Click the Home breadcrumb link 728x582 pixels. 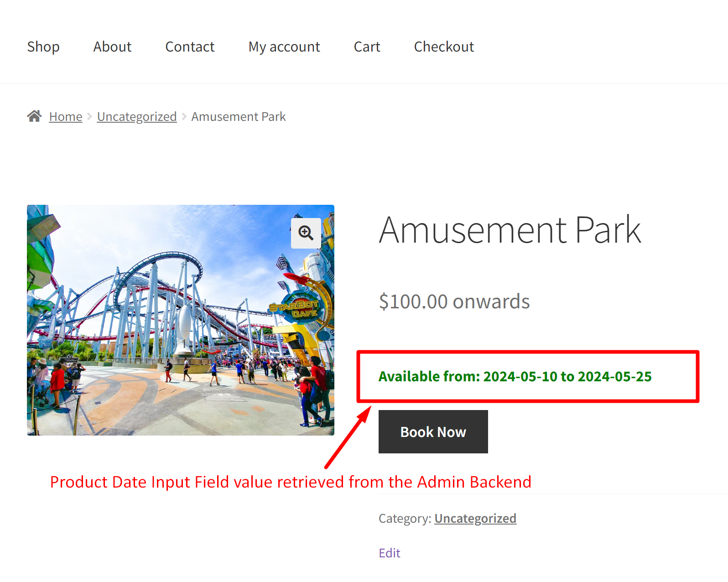(x=66, y=117)
